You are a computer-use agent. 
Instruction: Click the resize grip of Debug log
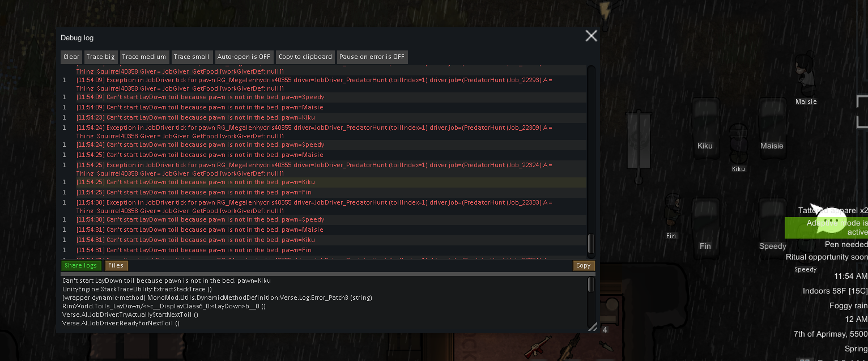593,326
